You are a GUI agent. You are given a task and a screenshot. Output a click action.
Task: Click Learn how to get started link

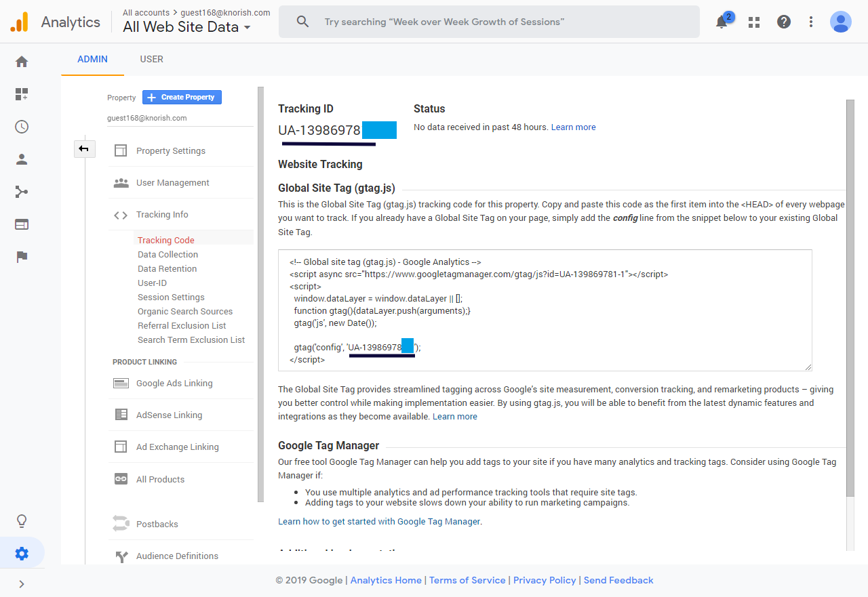(380, 521)
